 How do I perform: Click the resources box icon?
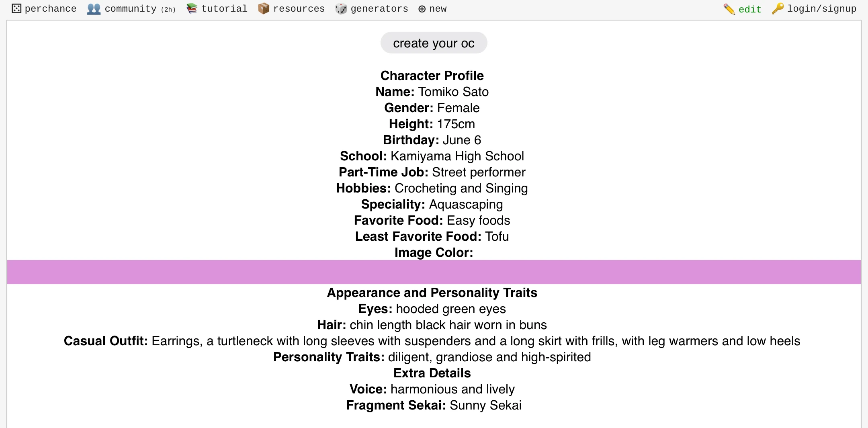click(x=263, y=8)
